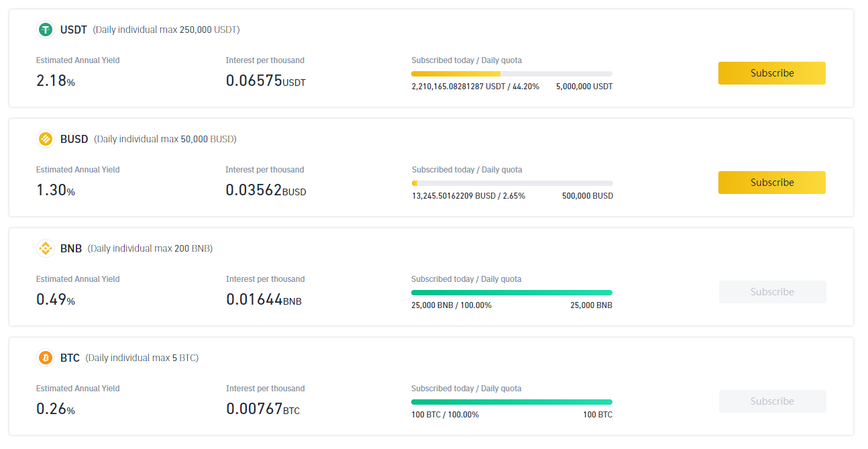Select the BUSD product title
The height and width of the screenshot is (449, 868).
[74, 139]
